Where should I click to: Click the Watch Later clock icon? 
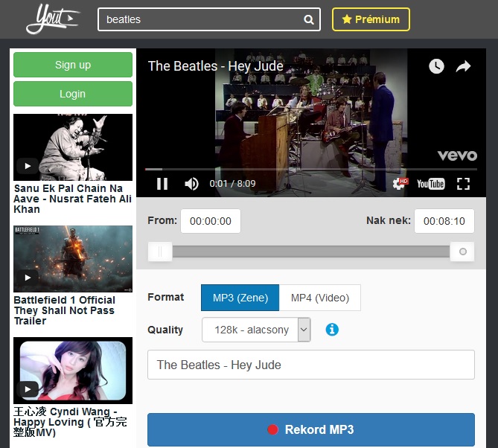(x=436, y=66)
